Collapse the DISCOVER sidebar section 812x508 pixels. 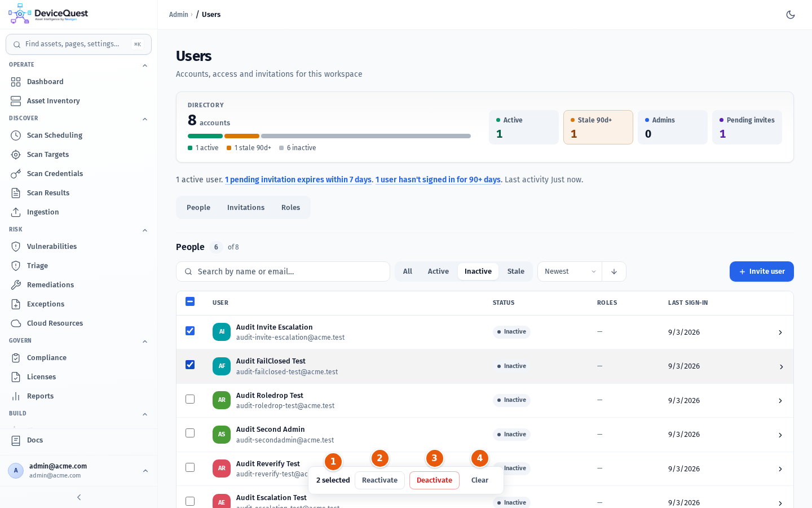click(145, 119)
